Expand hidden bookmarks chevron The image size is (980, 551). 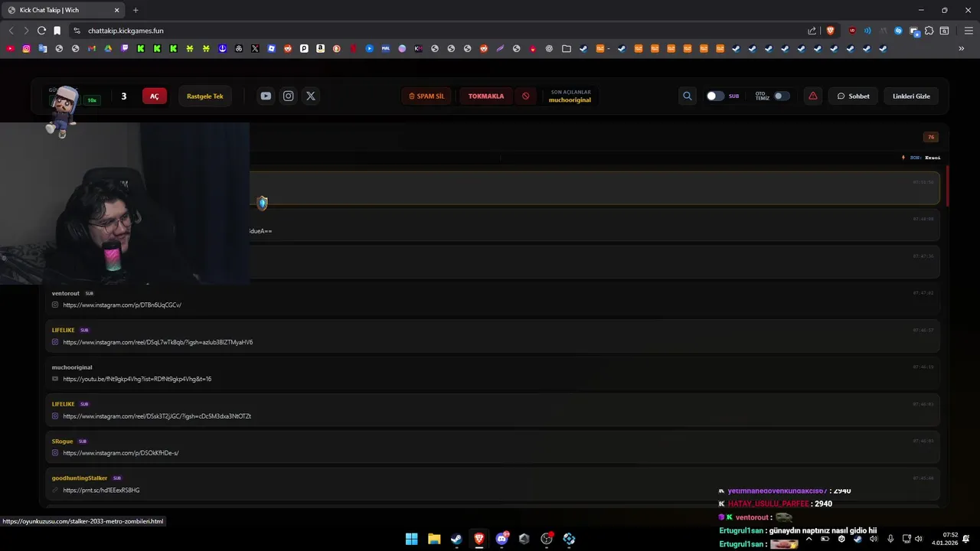click(961, 48)
